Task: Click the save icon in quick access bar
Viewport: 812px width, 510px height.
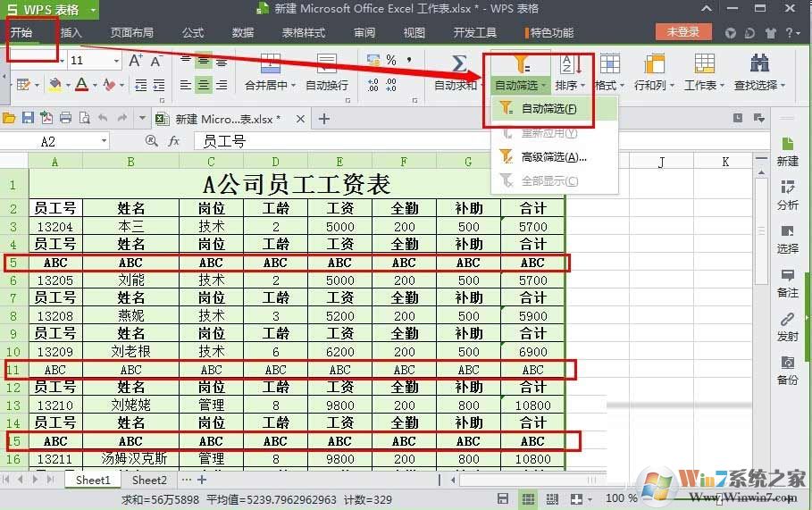Action: pos(28,118)
